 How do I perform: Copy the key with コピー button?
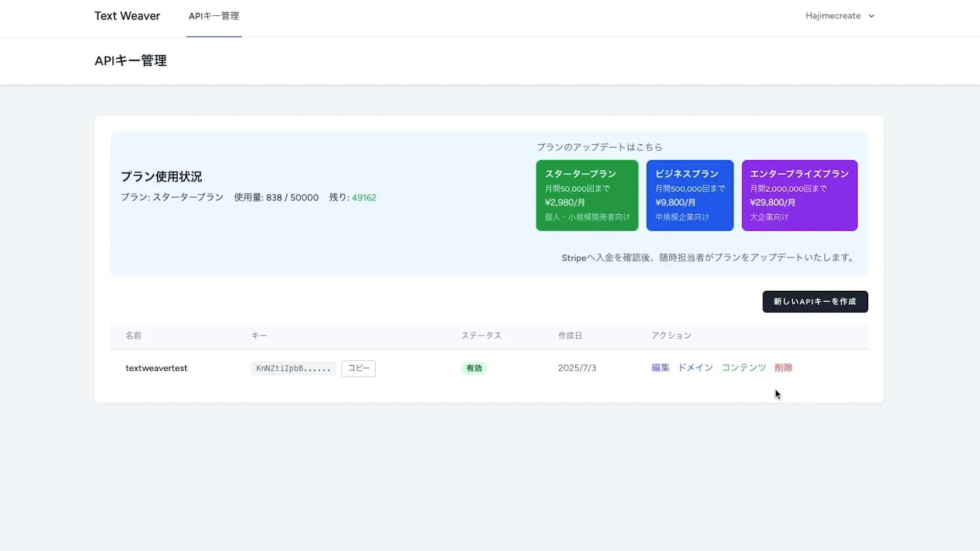(x=358, y=368)
